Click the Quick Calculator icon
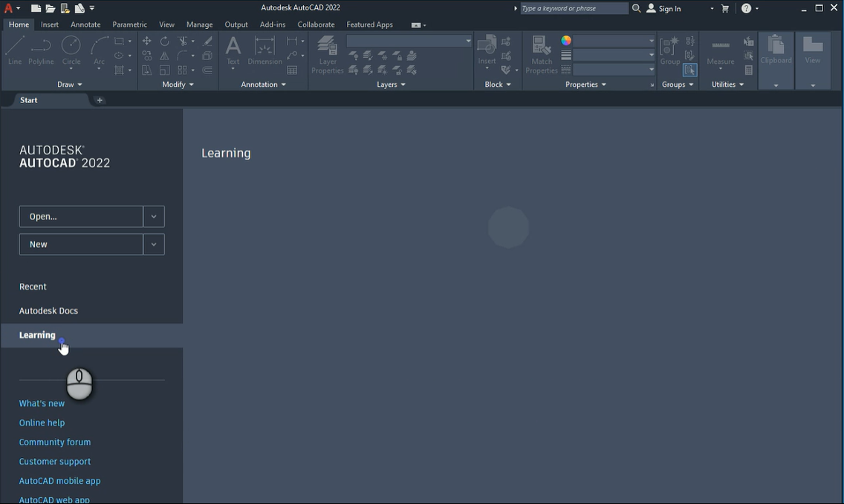 pyautogui.click(x=749, y=70)
